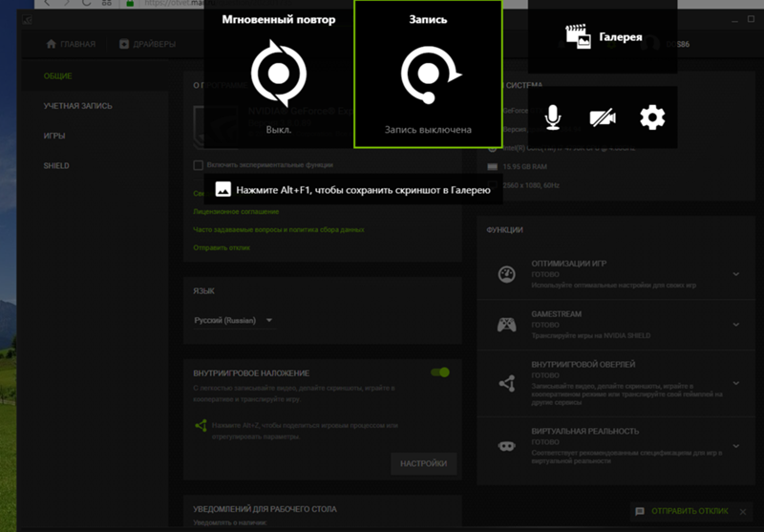
Task: Click share icon of ВНУТРИИГРОВОЙ ОВЕРЛЕЙ
Action: pyautogui.click(x=507, y=383)
